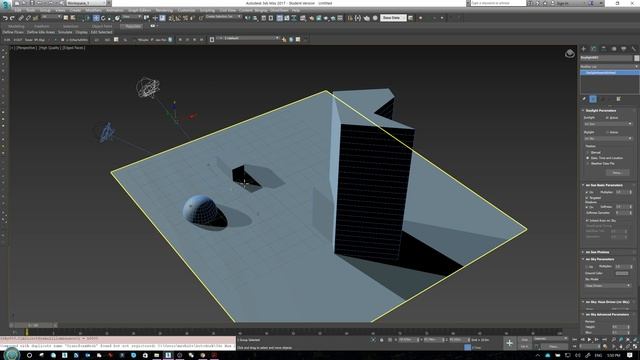The image size is (640, 360).
Task: Click the Redo arrow in main toolbar
Action: click(x=12, y=18)
